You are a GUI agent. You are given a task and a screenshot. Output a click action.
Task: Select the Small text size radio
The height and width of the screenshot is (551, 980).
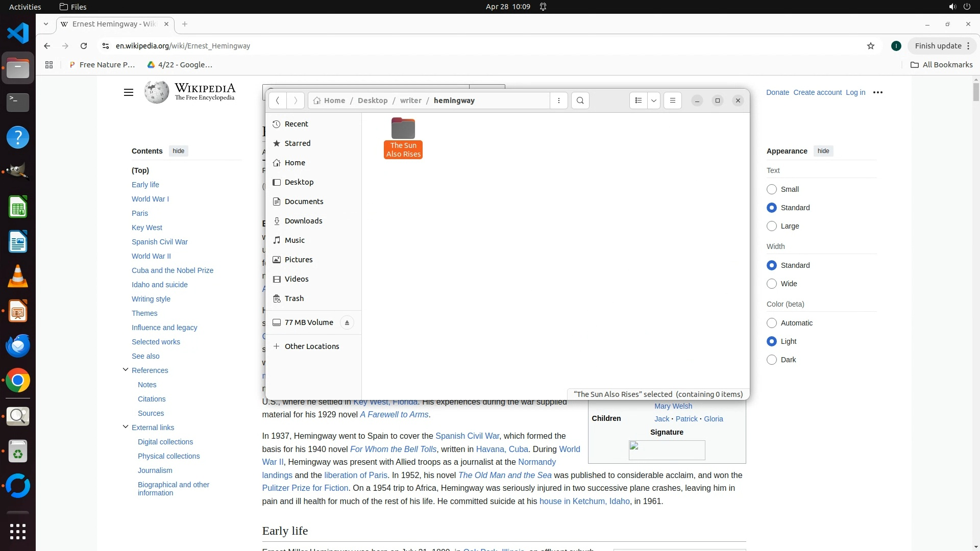[x=772, y=189]
